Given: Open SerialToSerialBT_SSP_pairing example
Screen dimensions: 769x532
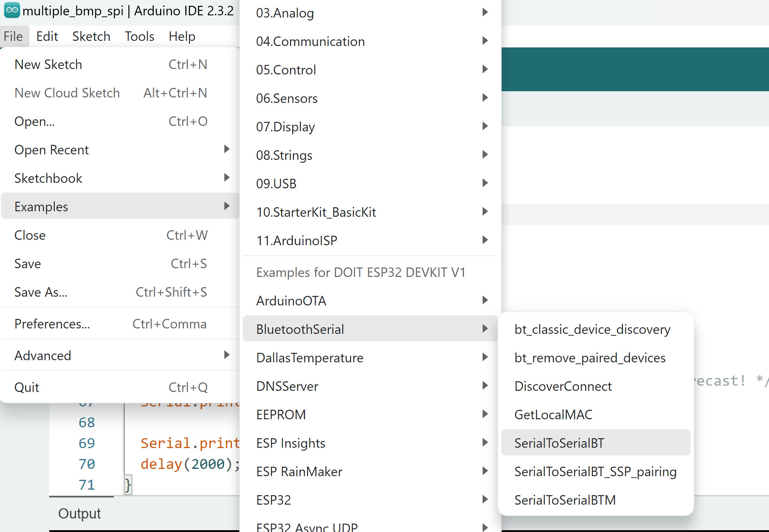Looking at the screenshot, I should [596, 472].
